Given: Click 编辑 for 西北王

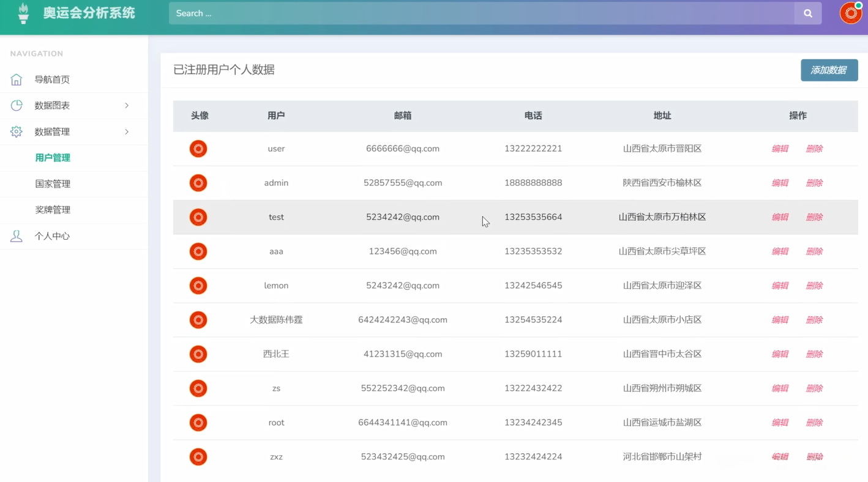Looking at the screenshot, I should (x=780, y=354).
